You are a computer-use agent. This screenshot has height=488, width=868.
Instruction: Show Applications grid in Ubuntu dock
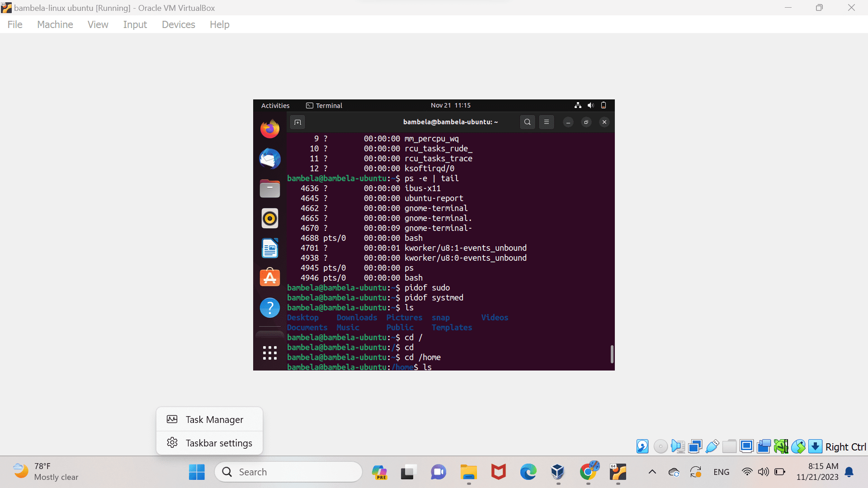coord(270,353)
